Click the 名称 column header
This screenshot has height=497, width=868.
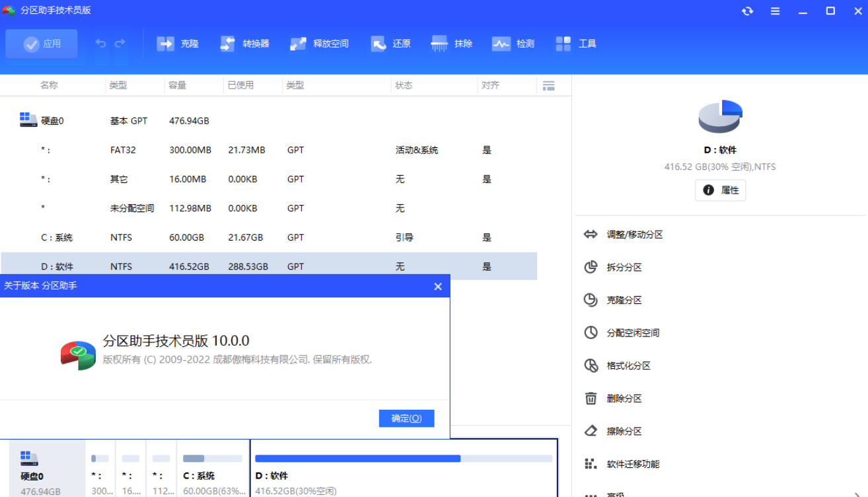49,85
